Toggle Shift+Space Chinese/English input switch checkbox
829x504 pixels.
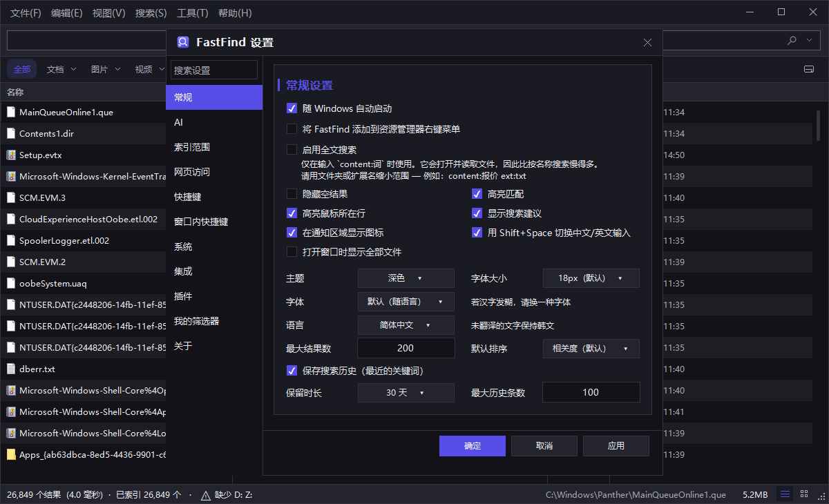[x=477, y=233]
